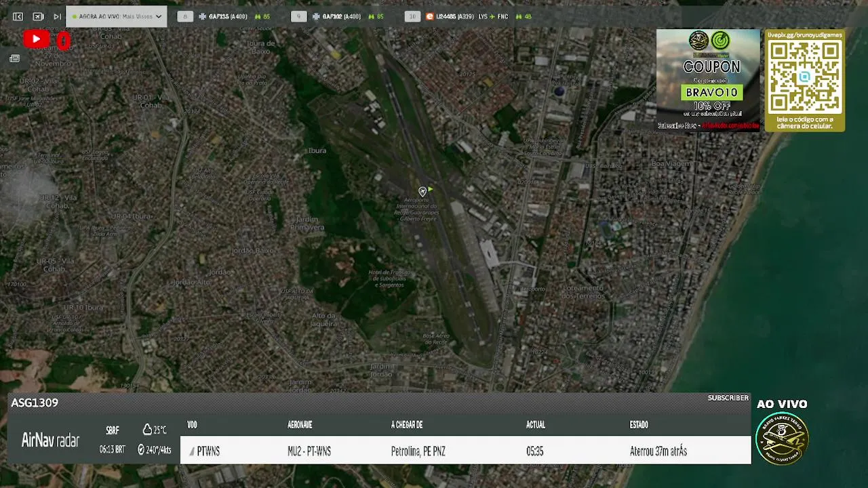Click the MU2 - PT-WNS aircraft cell
The height and width of the screenshot is (488, 868).
[x=309, y=451]
